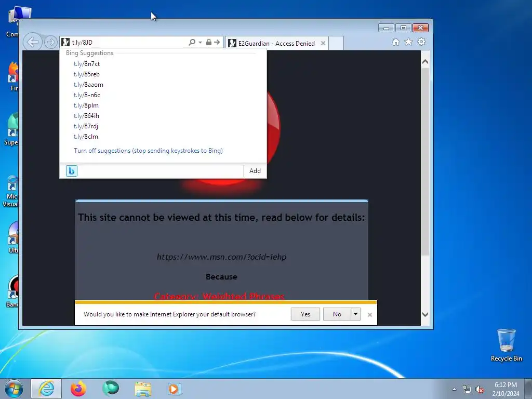Click Yes to set default browser
Image resolution: width=532 pixels, height=399 pixels.
[x=305, y=314]
